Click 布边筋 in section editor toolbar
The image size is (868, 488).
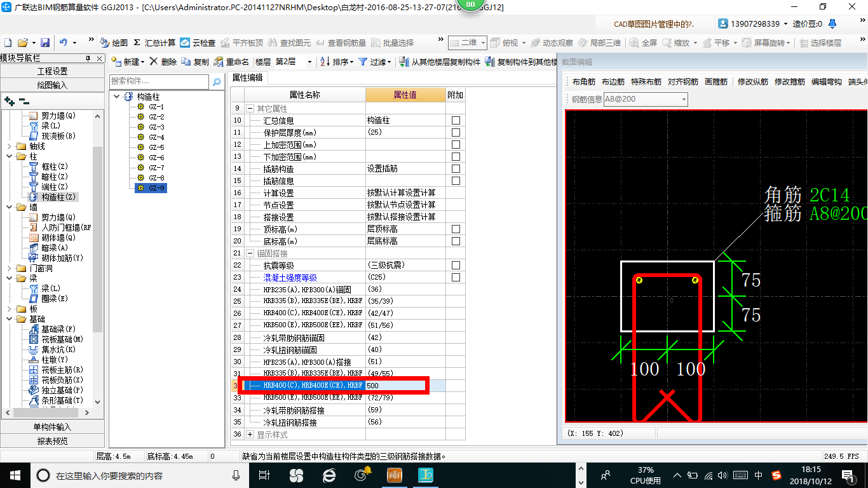[613, 82]
